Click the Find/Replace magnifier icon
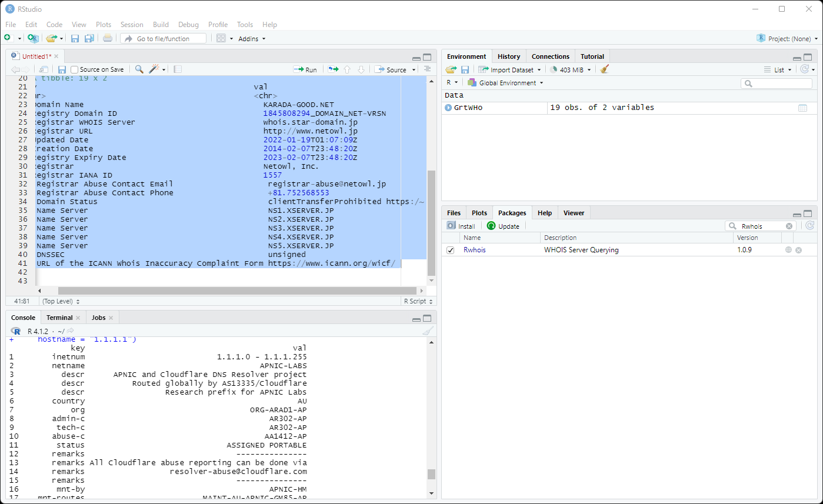 pyautogui.click(x=139, y=69)
